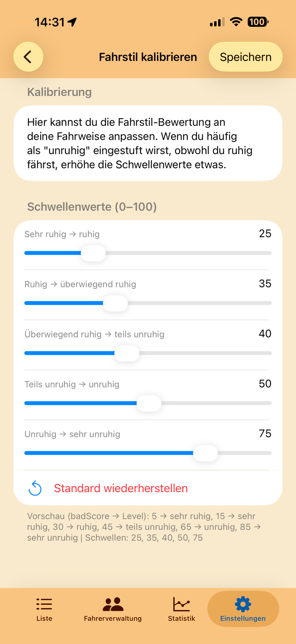This screenshot has height=644, width=296.
Task: Tap the blue gear settings icon
Action: [x=243, y=604]
